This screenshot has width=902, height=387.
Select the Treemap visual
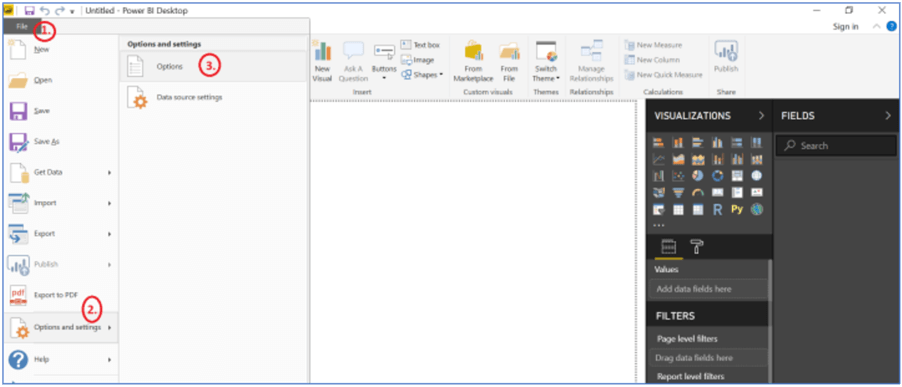[737, 176]
